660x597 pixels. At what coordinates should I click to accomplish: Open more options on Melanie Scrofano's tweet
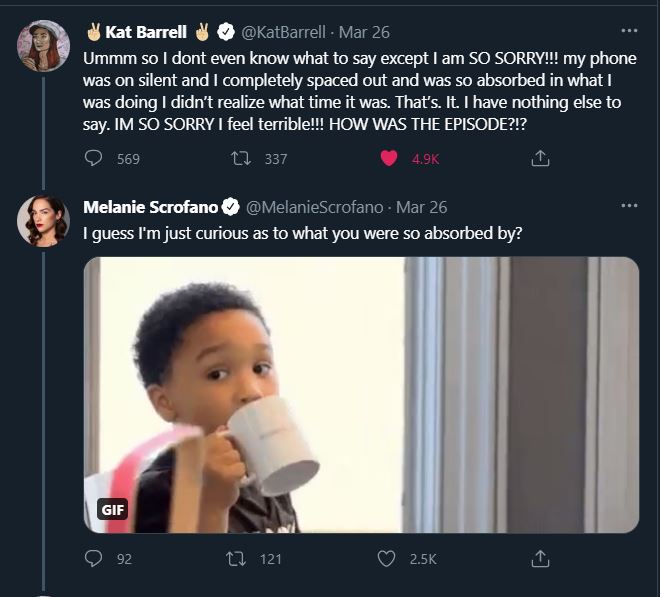[x=629, y=206]
